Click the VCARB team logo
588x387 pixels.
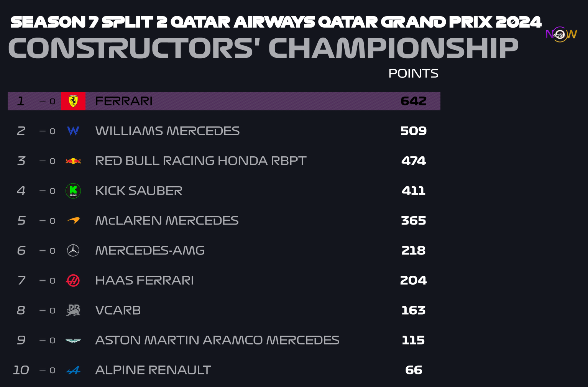[x=73, y=310]
